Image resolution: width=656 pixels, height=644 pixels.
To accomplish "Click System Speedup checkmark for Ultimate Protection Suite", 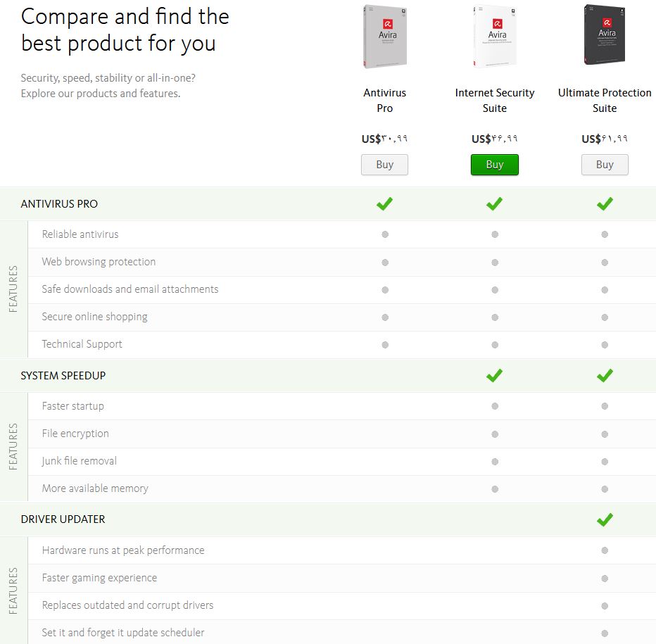I will tap(605, 376).
